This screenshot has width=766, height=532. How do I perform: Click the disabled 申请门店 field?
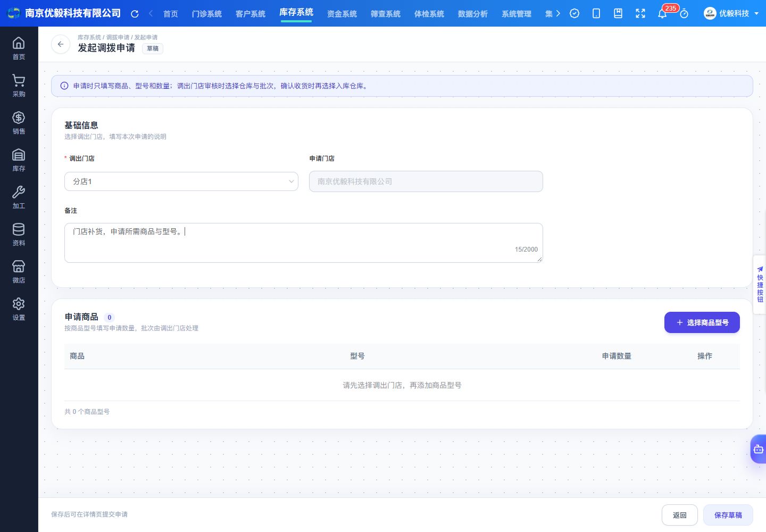point(426,181)
